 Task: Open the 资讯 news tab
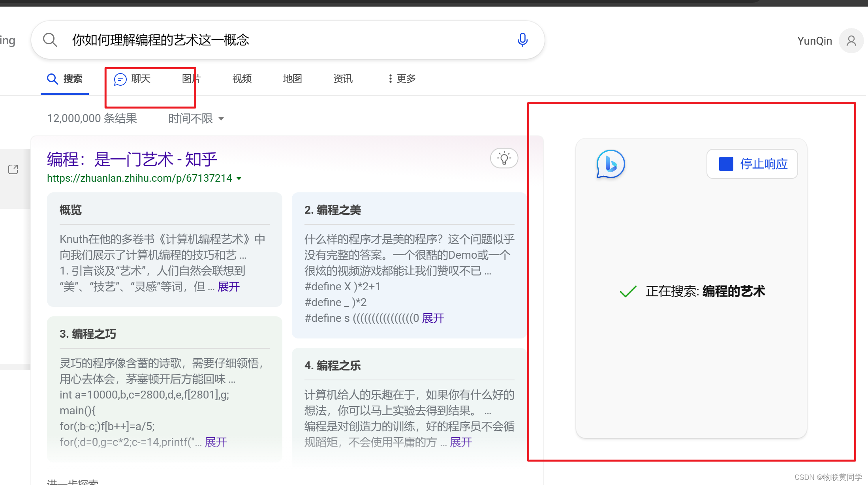click(343, 79)
